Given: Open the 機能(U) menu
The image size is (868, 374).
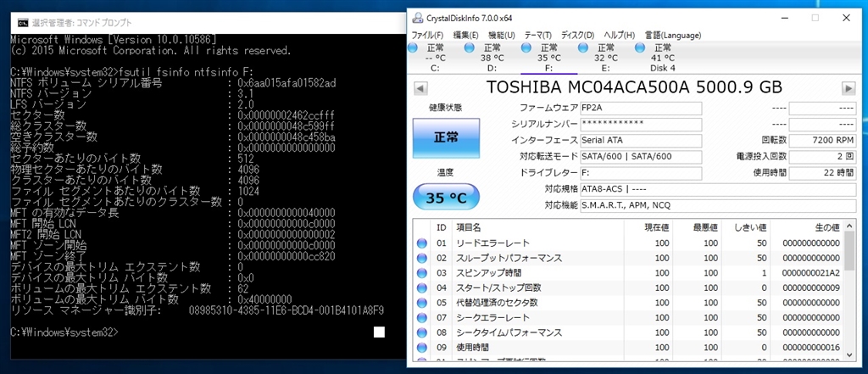Looking at the screenshot, I should (x=502, y=35).
